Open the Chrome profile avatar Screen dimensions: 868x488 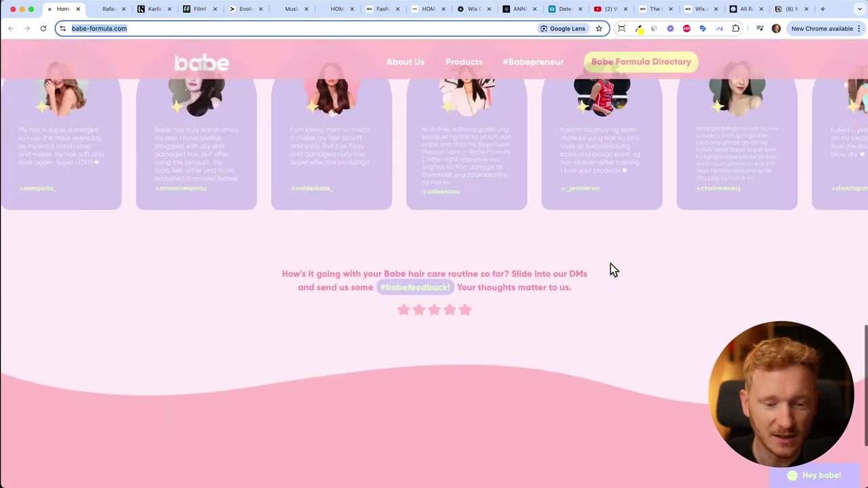click(x=776, y=28)
